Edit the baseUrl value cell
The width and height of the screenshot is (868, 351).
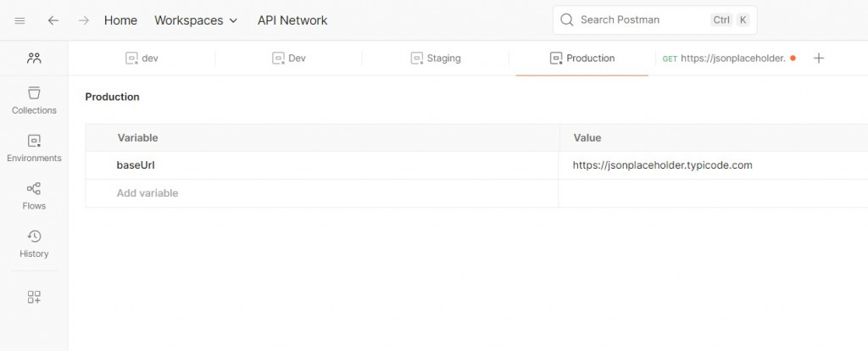point(662,165)
